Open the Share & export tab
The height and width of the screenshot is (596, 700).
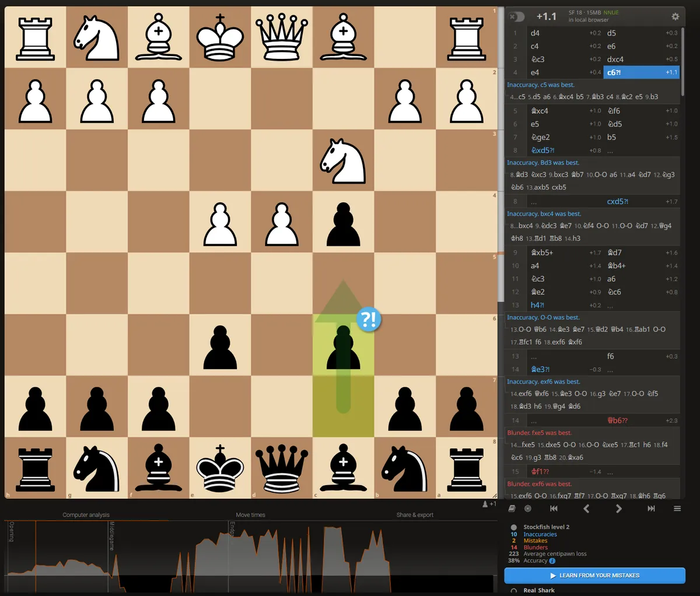tap(416, 515)
